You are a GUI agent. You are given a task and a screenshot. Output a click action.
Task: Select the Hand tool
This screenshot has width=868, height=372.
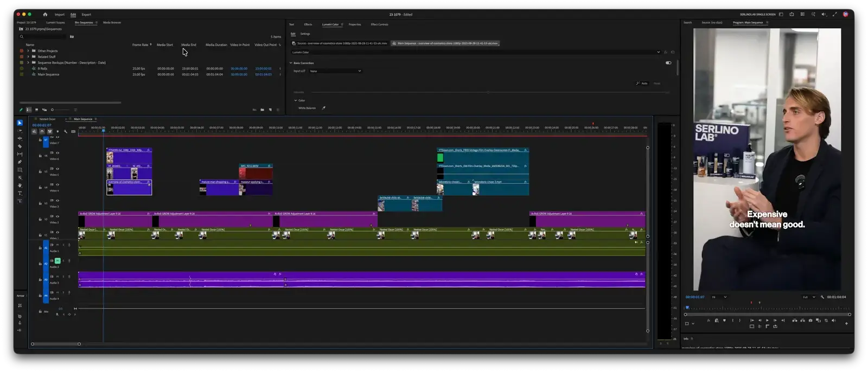tap(20, 185)
